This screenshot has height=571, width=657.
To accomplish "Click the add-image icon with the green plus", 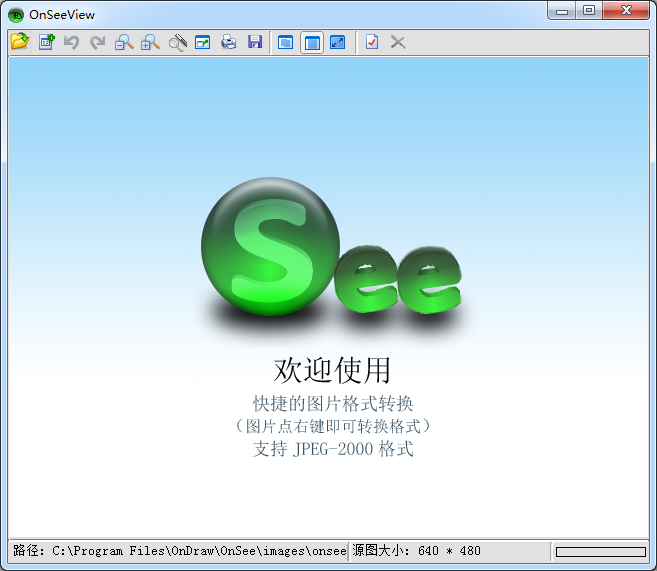I will pos(47,42).
